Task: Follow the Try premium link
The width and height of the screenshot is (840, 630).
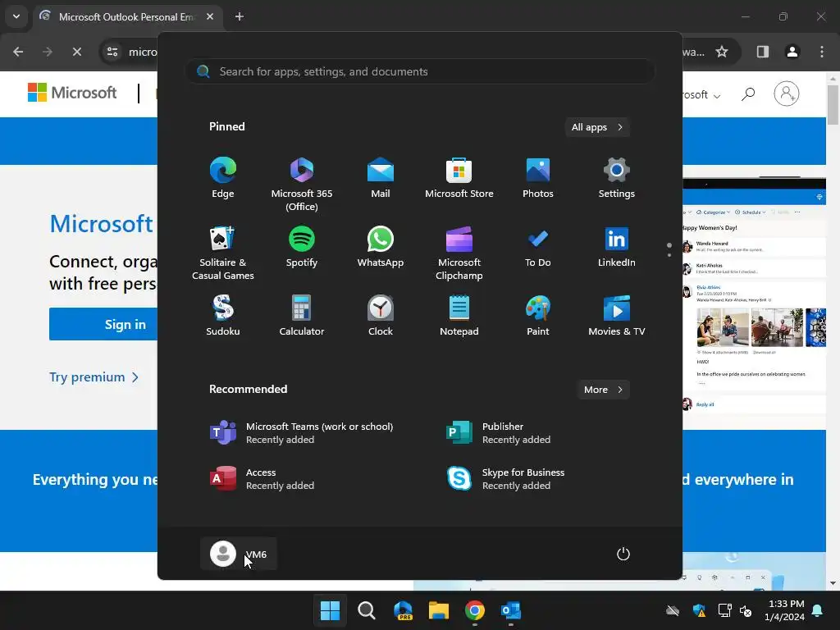Action: coord(94,377)
